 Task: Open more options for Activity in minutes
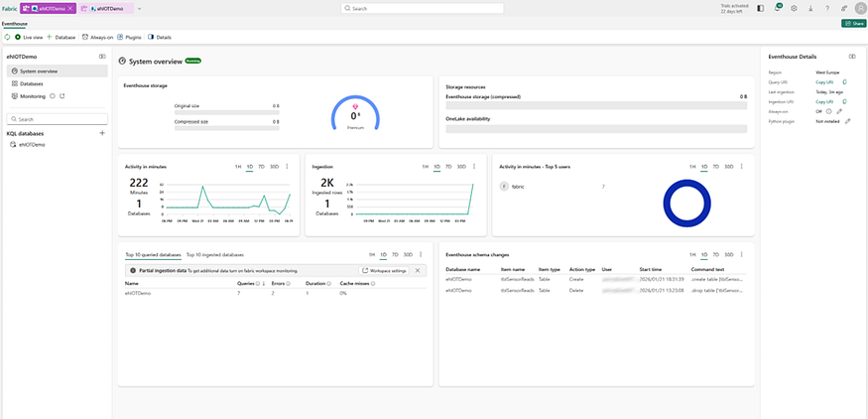(287, 166)
